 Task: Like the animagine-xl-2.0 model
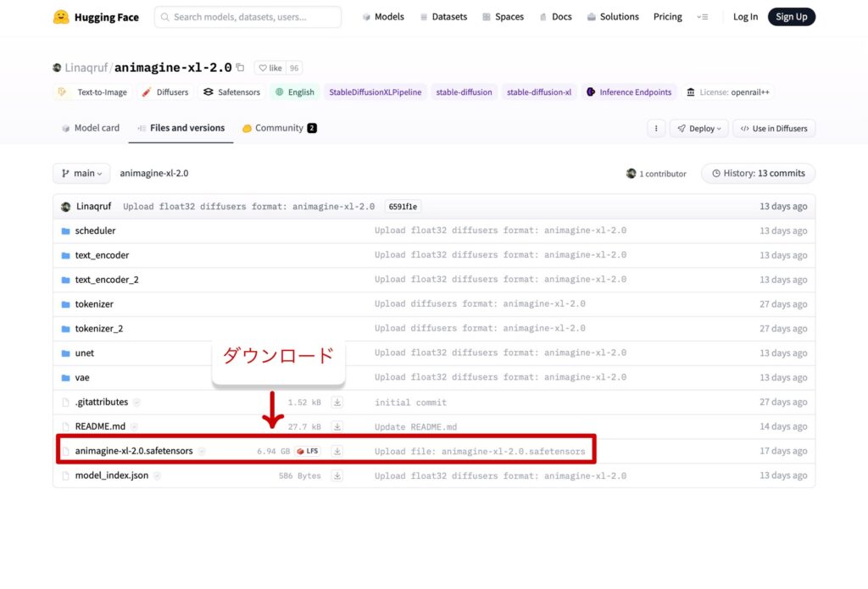[x=270, y=68]
